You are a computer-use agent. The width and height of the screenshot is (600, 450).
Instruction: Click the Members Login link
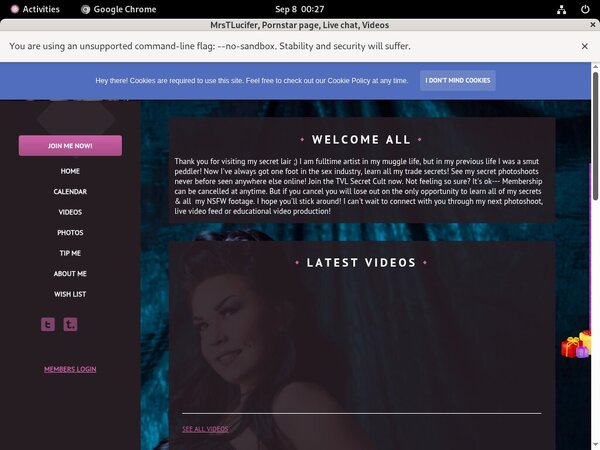[70, 369]
